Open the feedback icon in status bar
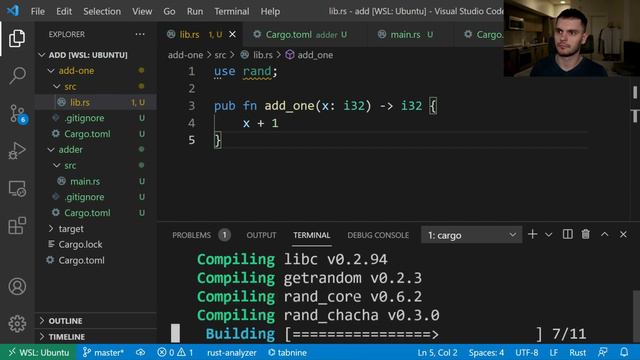The height and width of the screenshot is (360, 640). point(603,352)
